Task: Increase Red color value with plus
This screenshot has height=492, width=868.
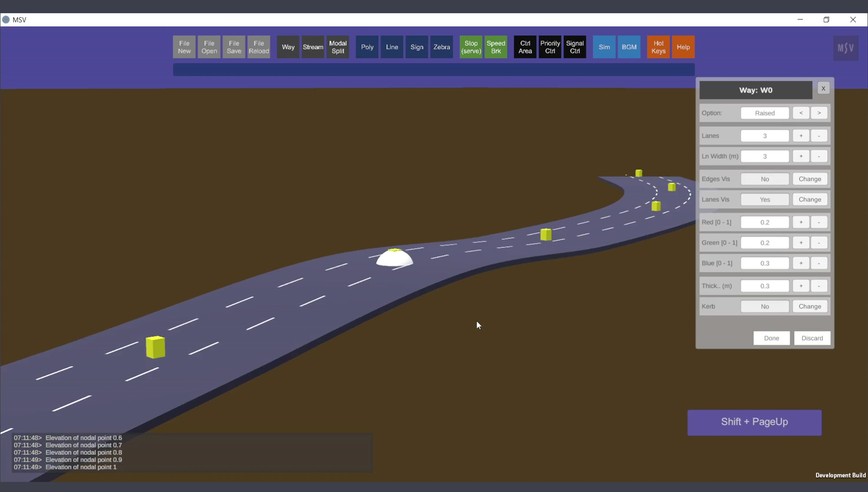Action: (x=801, y=222)
